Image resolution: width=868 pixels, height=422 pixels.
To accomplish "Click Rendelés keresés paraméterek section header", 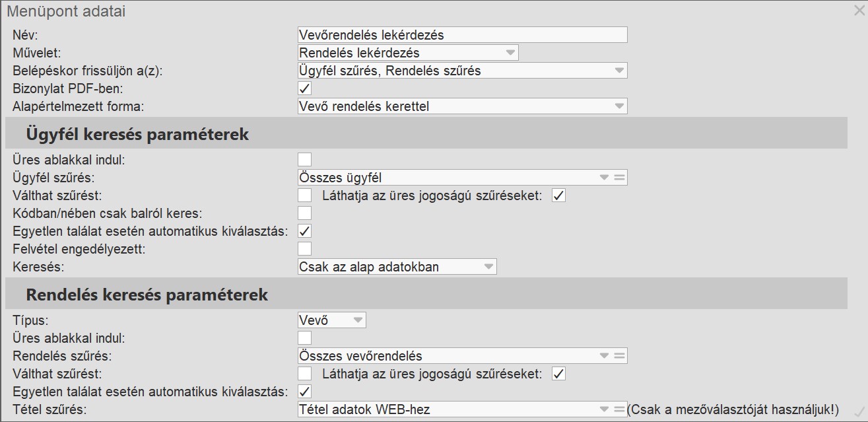I will [147, 295].
